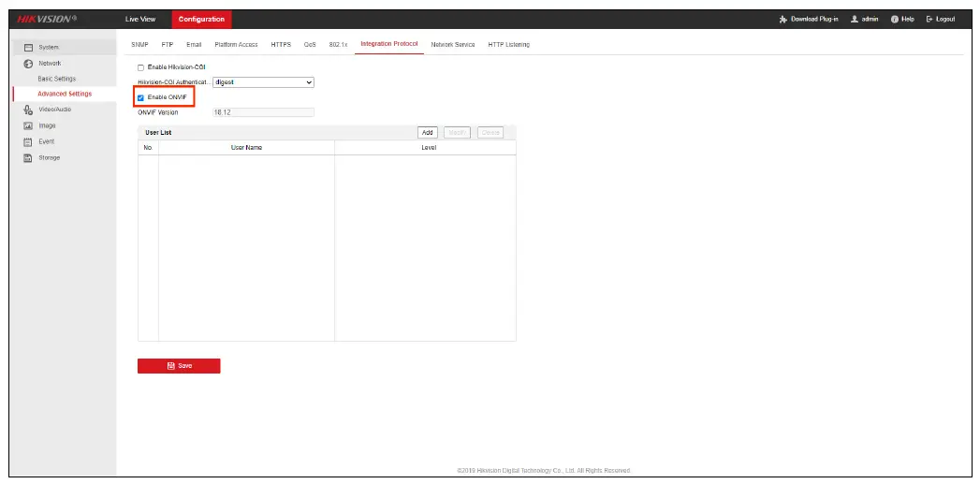
Task: Click the Logout arrow icon
Action: (x=929, y=20)
